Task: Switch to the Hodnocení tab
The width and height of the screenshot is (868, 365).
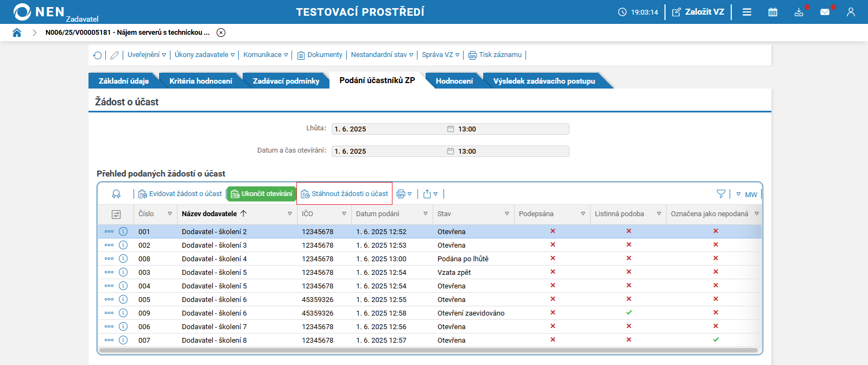Action: [454, 81]
